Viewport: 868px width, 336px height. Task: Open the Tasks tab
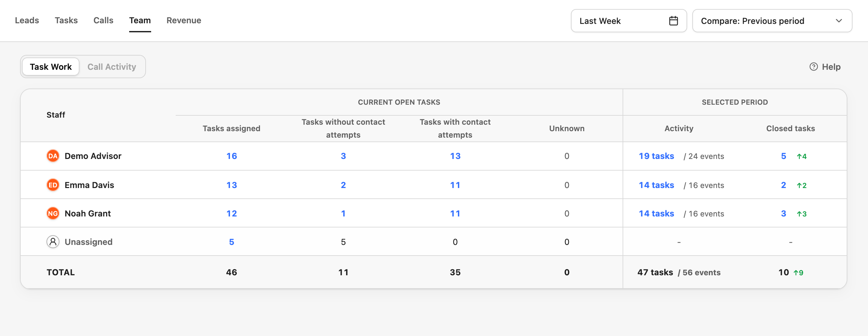66,21
